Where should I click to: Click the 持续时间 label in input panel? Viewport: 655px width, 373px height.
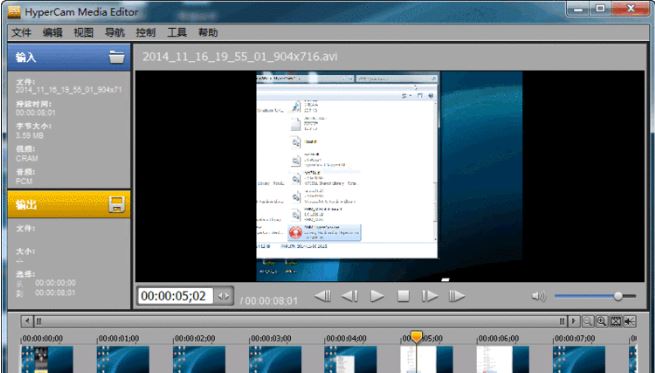coord(34,104)
